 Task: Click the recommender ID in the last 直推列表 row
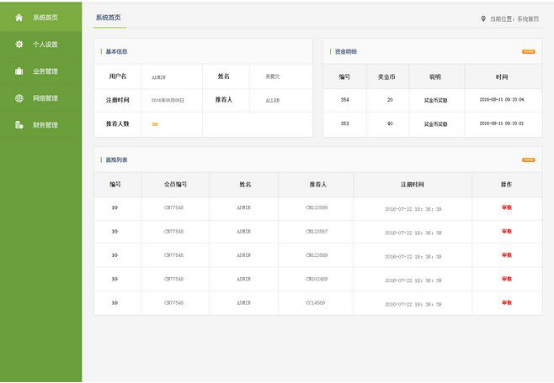[x=316, y=303]
